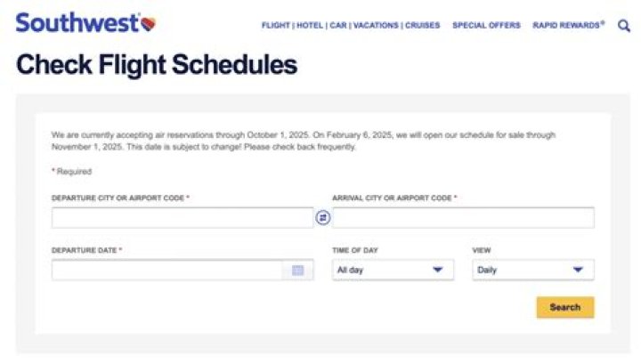
Task: Click the departure date text field
Action: (166, 270)
